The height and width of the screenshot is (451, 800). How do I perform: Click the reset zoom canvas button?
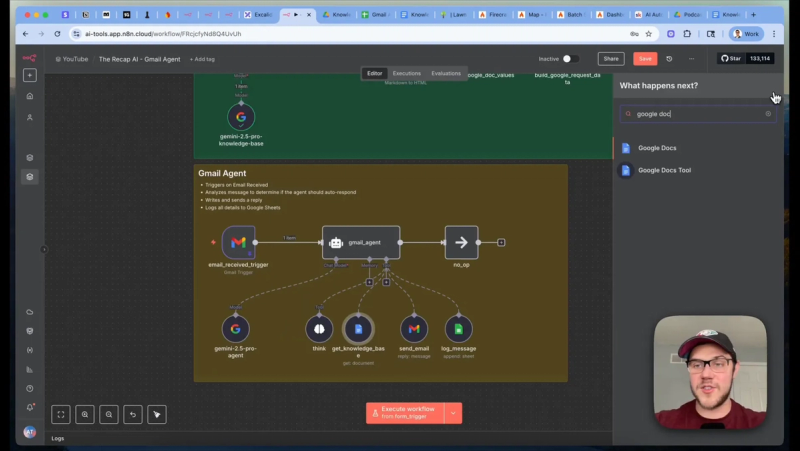(x=133, y=414)
